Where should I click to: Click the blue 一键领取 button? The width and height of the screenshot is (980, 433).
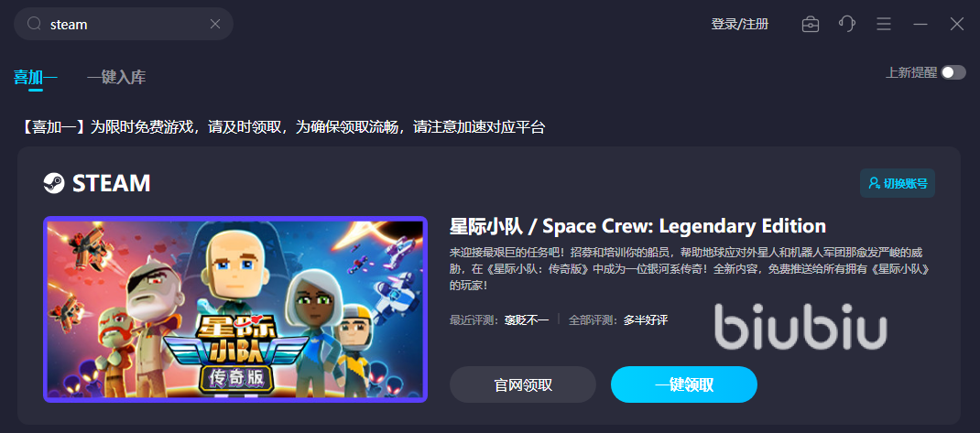(684, 384)
